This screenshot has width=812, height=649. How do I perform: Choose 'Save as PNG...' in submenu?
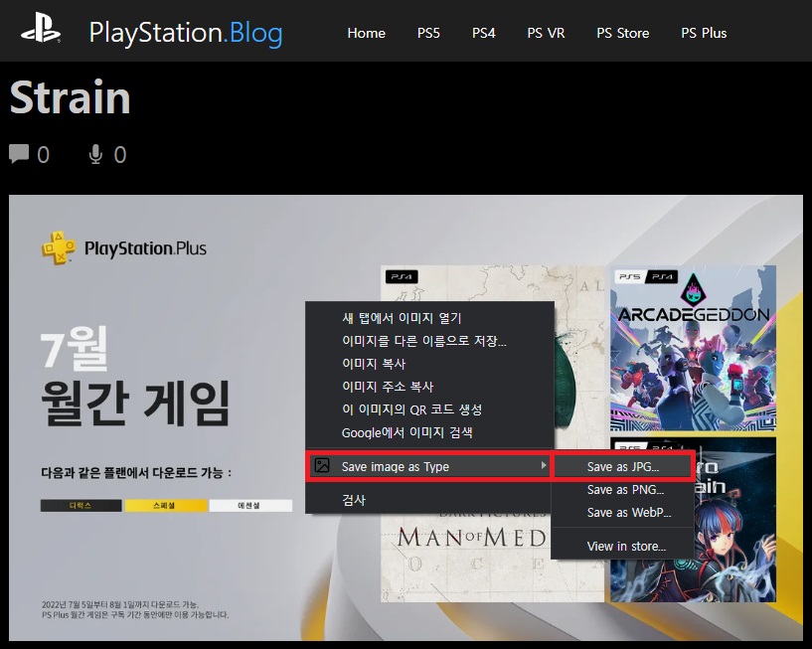click(623, 489)
